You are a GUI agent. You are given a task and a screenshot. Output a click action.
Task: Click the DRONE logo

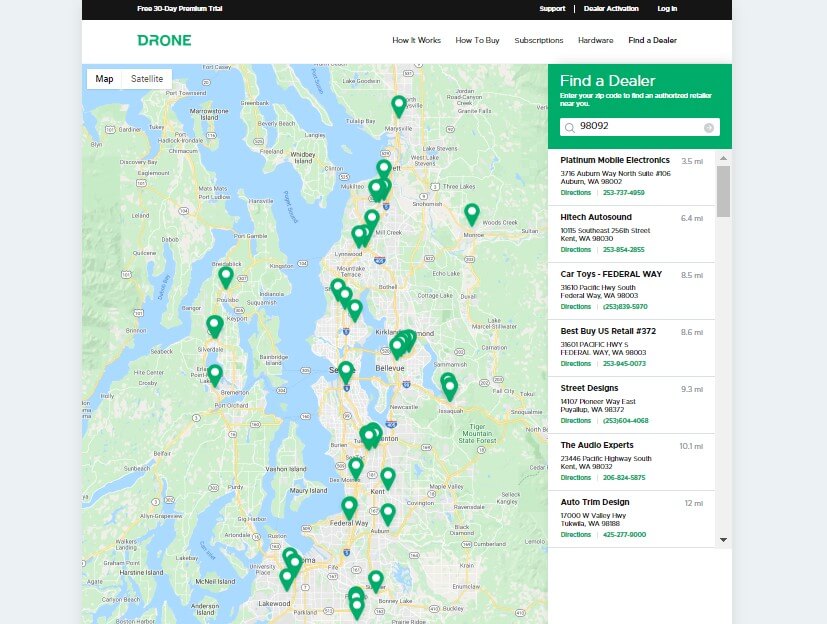[164, 40]
